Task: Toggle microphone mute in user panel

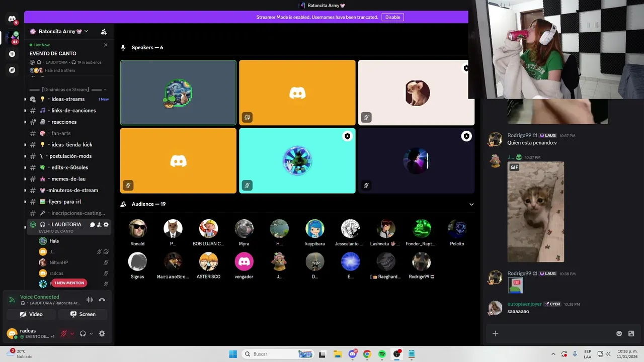Action: pos(64,333)
